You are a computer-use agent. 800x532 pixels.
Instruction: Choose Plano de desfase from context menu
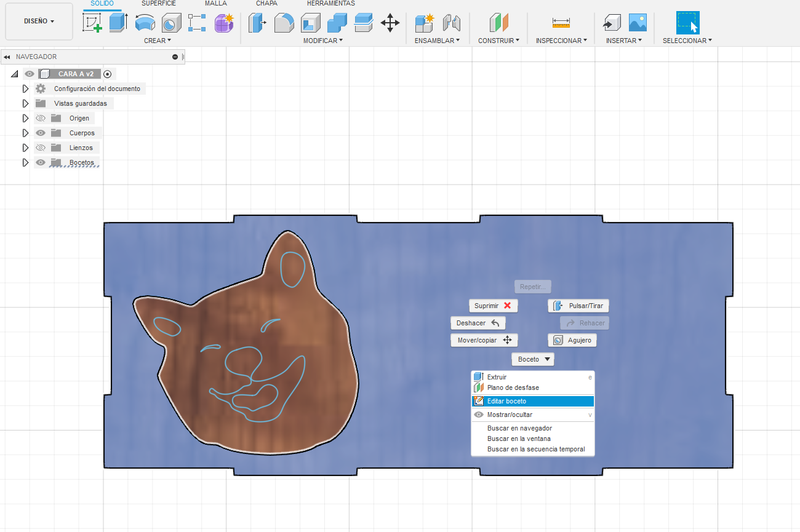click(x=533, y=387)
